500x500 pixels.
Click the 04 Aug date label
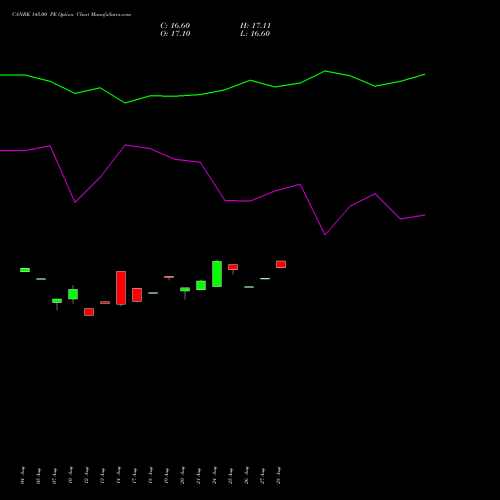[22, 475]
